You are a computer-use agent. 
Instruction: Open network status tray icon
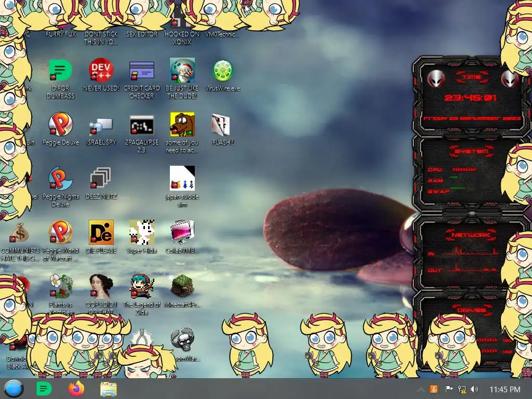tap(462, 389)
